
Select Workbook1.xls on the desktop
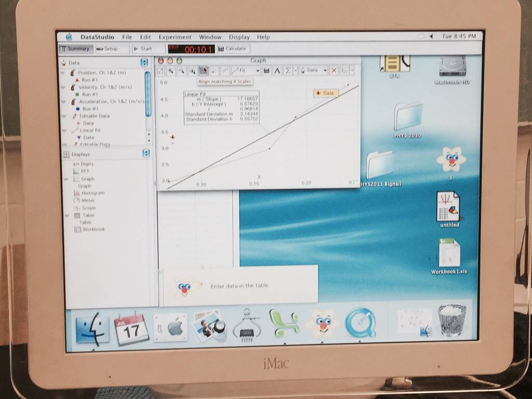pyautogui.click(x=449, y=256)
